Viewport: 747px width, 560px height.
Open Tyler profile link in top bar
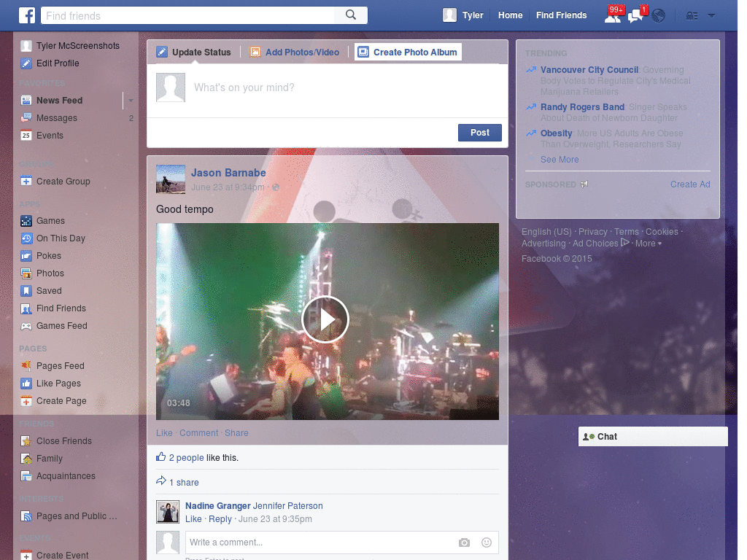coord(473,15)
